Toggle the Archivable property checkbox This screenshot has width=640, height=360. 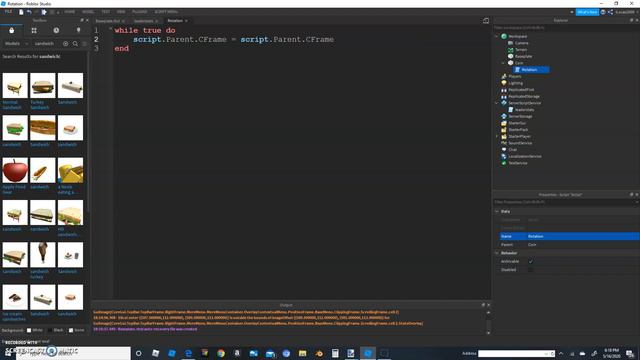(531, 261)
